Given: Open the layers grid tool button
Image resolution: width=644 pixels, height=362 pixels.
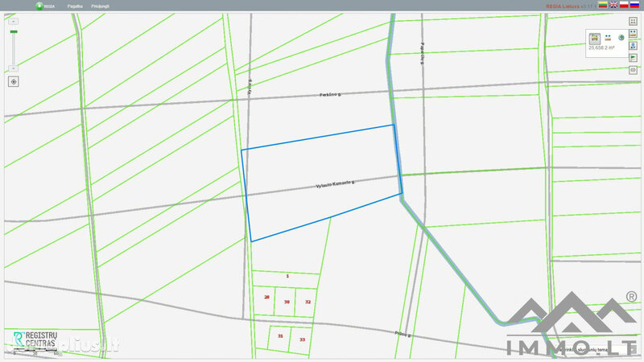Looking at the screenshot, I should tap(633, 22).
